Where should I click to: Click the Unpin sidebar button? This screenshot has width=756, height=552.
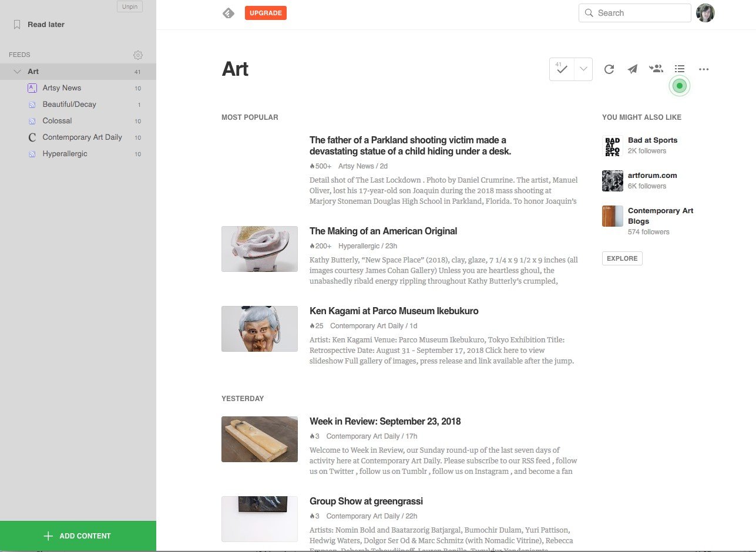pyautogui.click(x=130, y=6)
